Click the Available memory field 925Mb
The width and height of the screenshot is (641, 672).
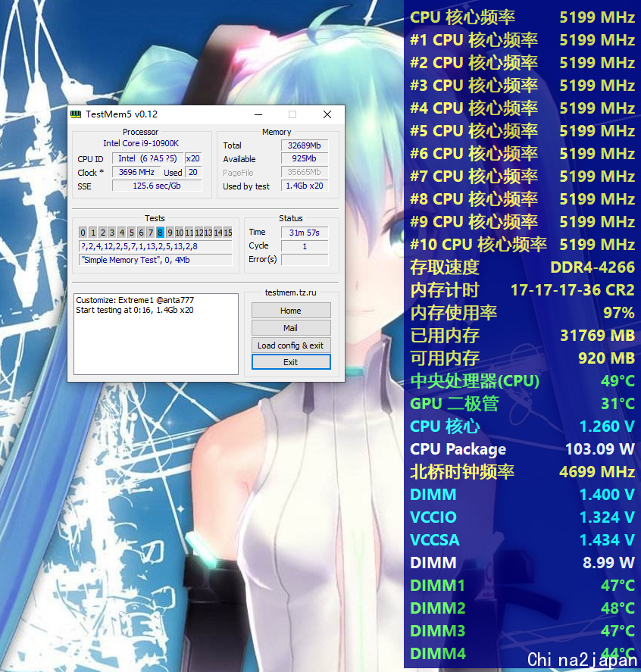point(305,158)
